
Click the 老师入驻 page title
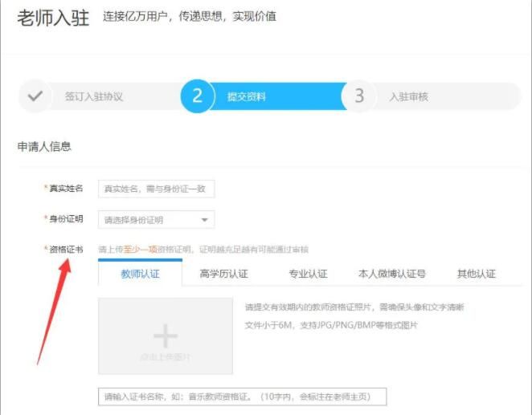click(x=53, y=18)
